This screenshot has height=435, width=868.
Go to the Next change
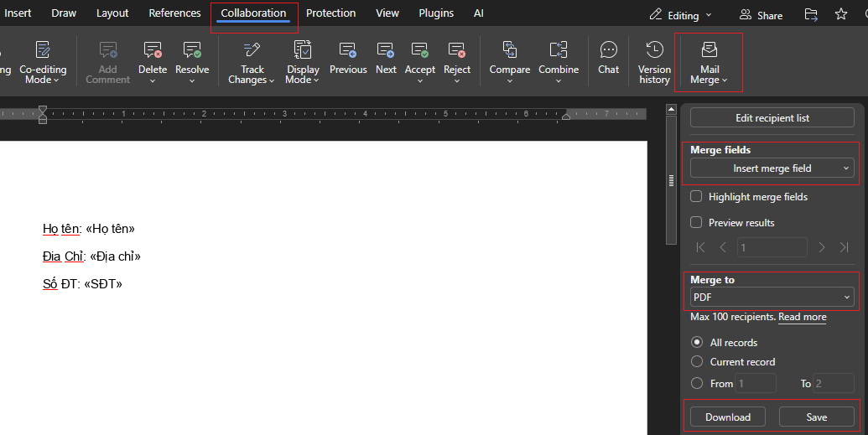(386, 58)
